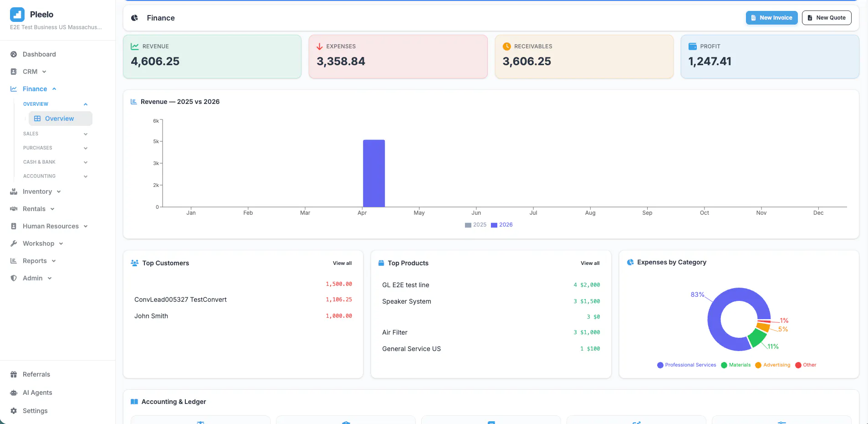This screenshot has height=424, width=868.
Task: Click the Referrals gift icon
Action: 14,374
